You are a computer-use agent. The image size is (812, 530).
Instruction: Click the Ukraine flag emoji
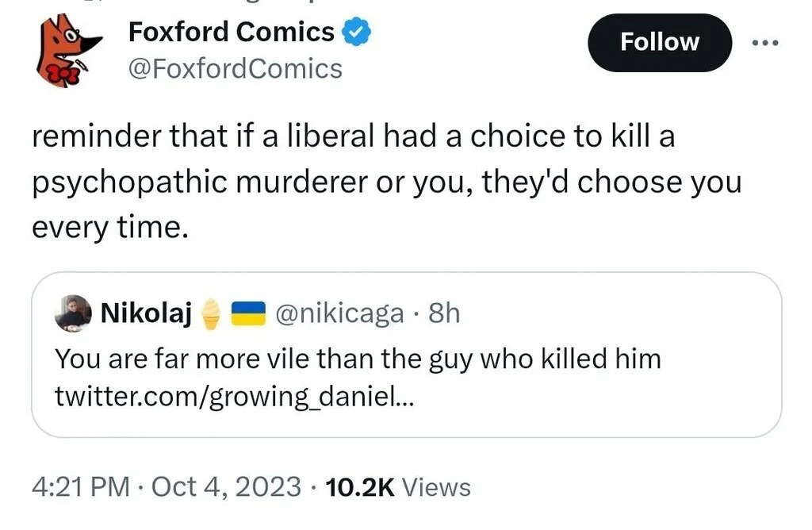coord(247,315)
